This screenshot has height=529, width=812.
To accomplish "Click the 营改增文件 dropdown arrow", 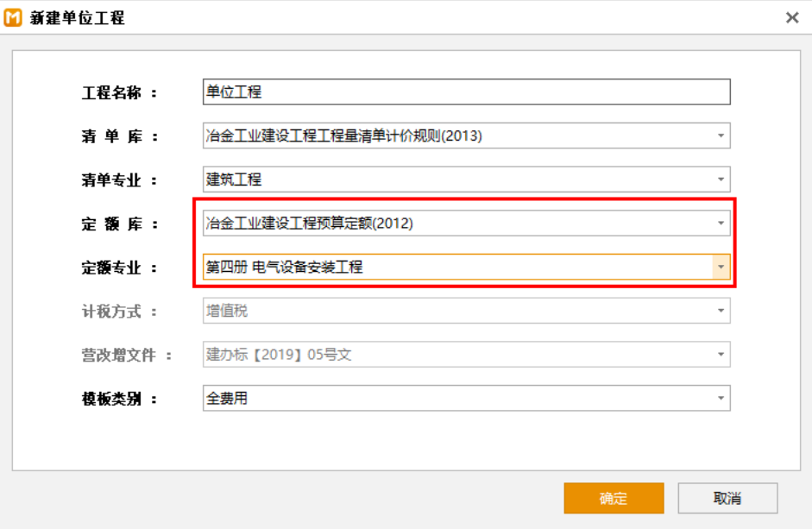I will tap(721, 355).
